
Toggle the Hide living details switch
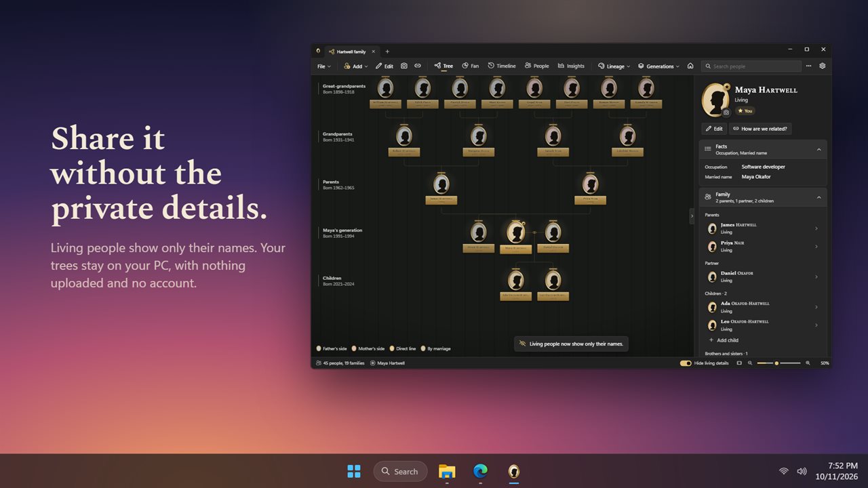(686, 363)
